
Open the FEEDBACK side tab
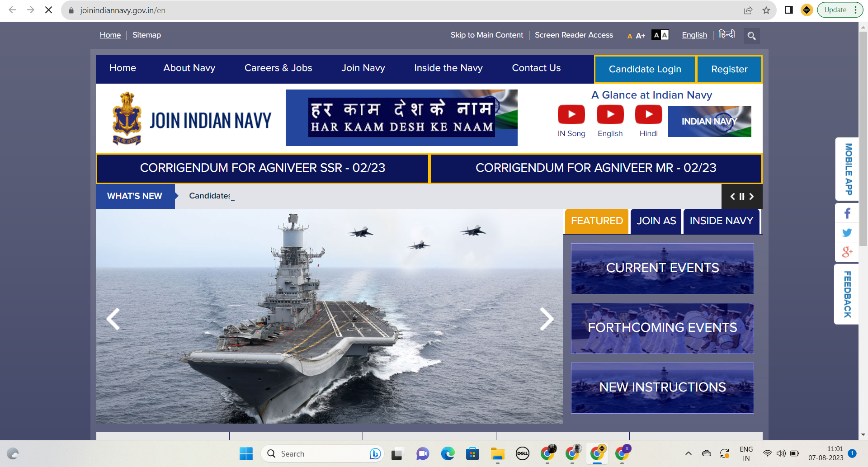(x=847, y=294)
